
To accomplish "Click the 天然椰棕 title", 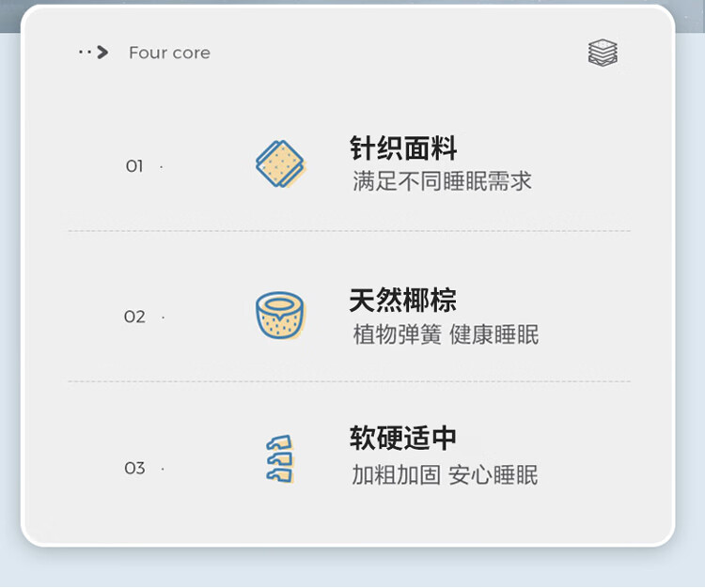I will pyautogui.click(x=403, y=300).
